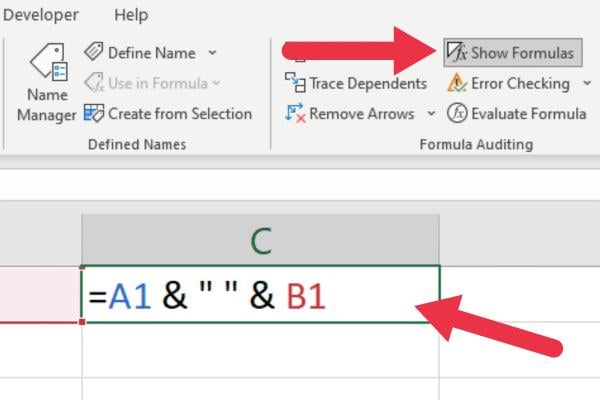This screenshot has width=600, height=400.
Task: Click the Define Name tag icon
Action: (94, 52)
